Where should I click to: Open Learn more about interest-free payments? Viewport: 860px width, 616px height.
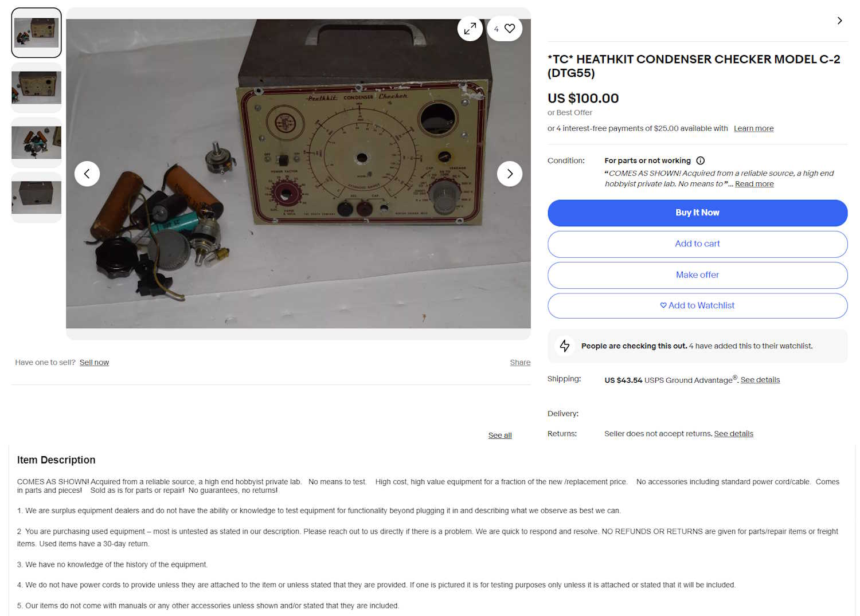[753, 128]
